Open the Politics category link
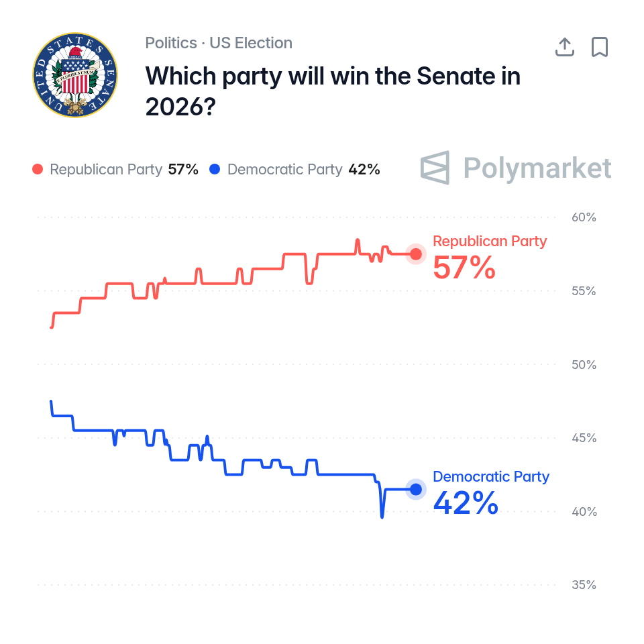The image size is (644, 644). [171, 43]
